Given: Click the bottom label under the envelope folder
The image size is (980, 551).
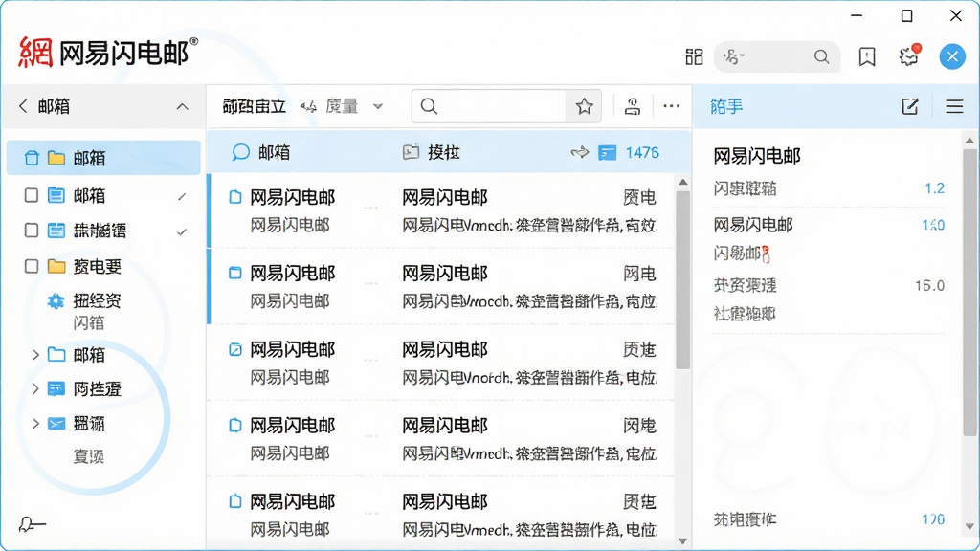Looking at the screenshot, I should pos(89,456).
